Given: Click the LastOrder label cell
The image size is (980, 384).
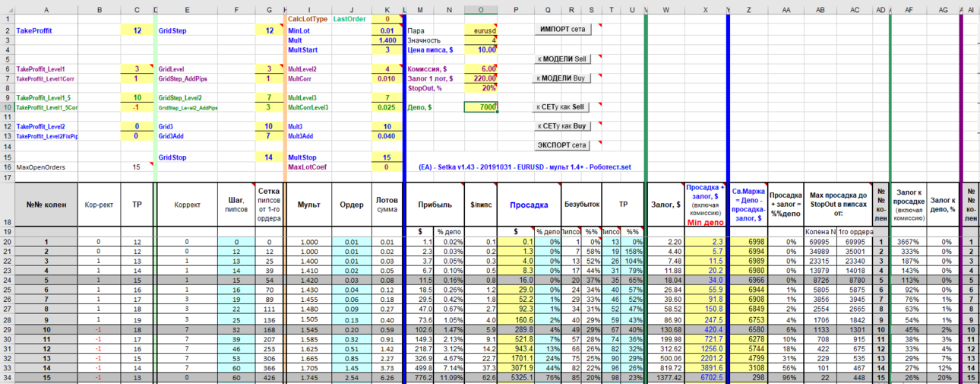Looking at the screenshot, I should click(x=352, y=19).
